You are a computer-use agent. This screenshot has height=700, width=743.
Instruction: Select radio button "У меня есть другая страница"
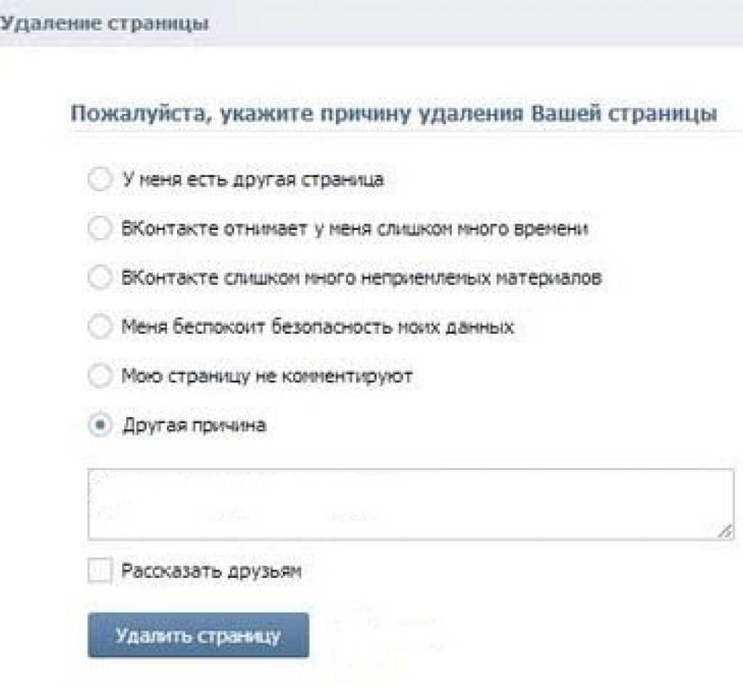click(99, 179)
